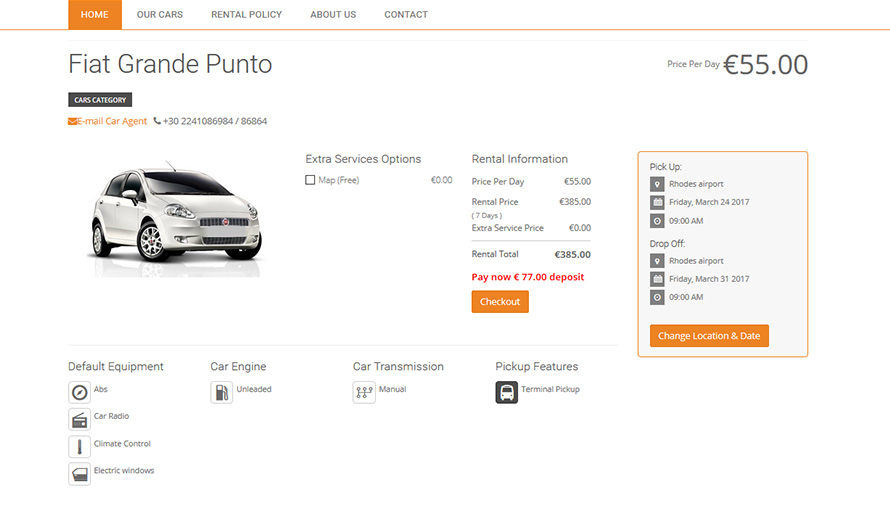The width and height of the screenshot is (890, 523).
Task: Click the Climate Control thermometer icon
Action: (79, 447)
